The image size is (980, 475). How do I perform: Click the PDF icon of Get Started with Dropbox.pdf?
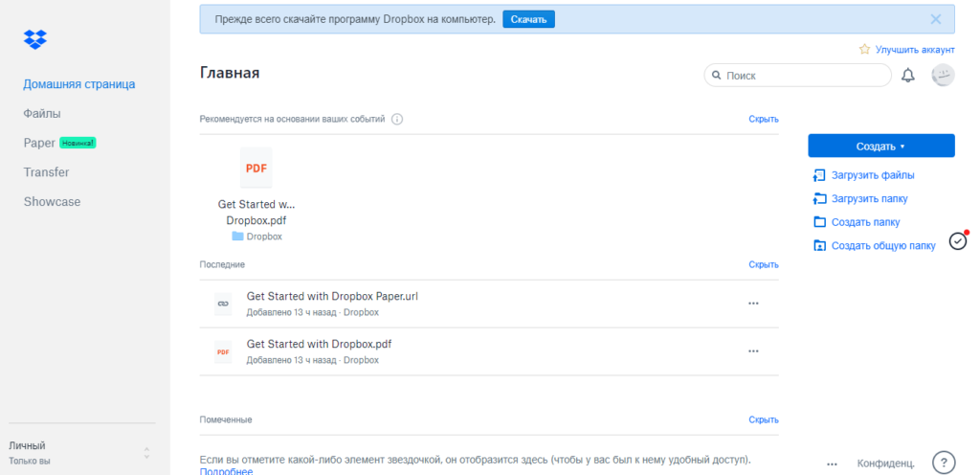point(222,352)
